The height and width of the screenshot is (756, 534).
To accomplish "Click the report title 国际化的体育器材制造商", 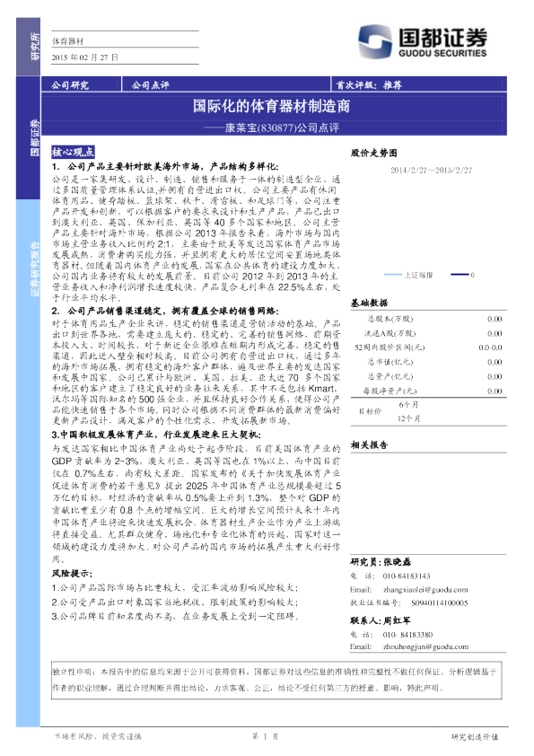I will point(271,106).
